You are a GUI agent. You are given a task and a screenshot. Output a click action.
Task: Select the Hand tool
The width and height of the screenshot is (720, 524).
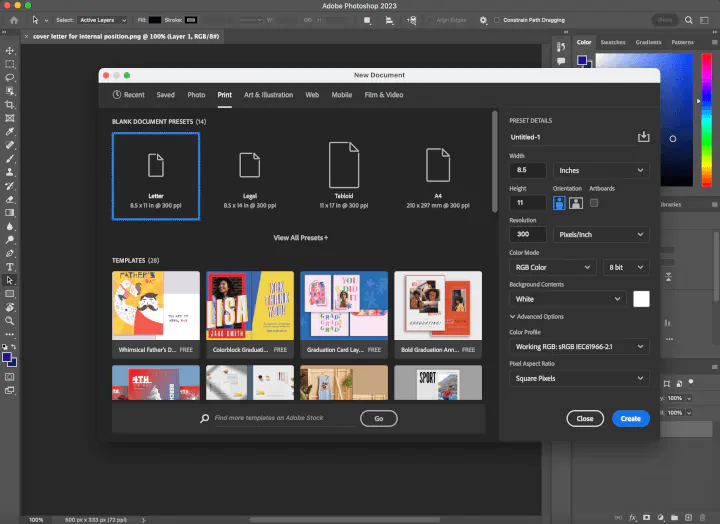tap(10, 307)
